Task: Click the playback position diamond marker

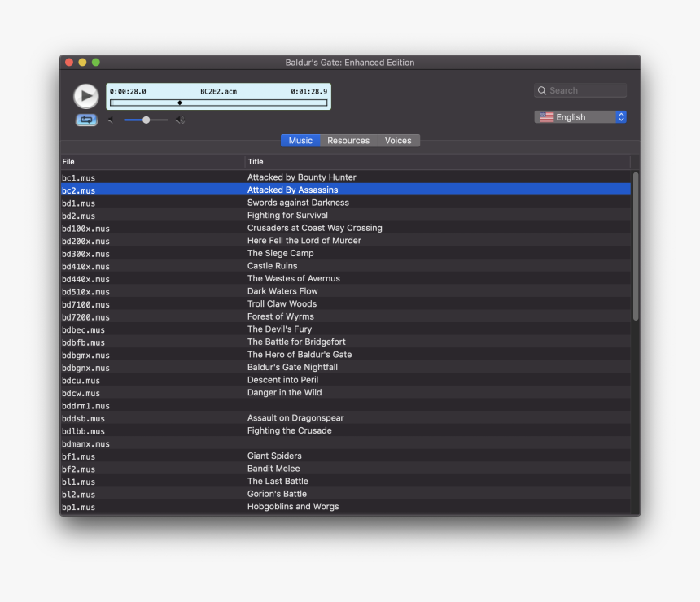Action: pos(179,103)
